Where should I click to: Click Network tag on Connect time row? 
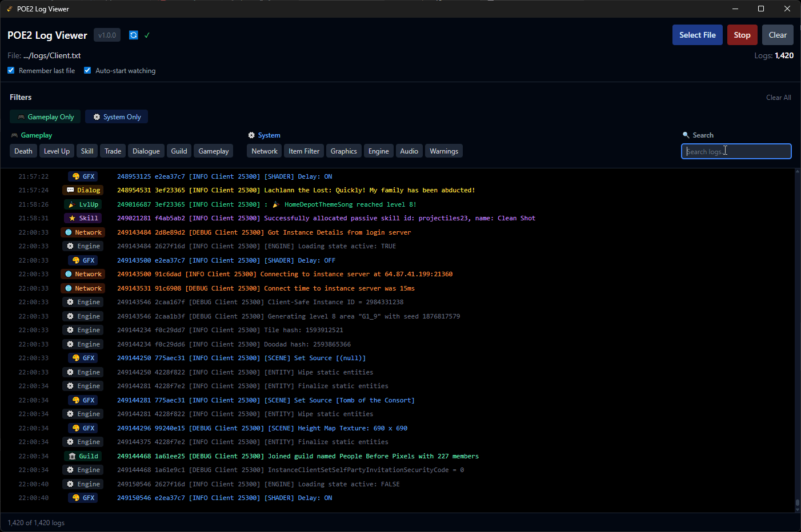point(83,288)
